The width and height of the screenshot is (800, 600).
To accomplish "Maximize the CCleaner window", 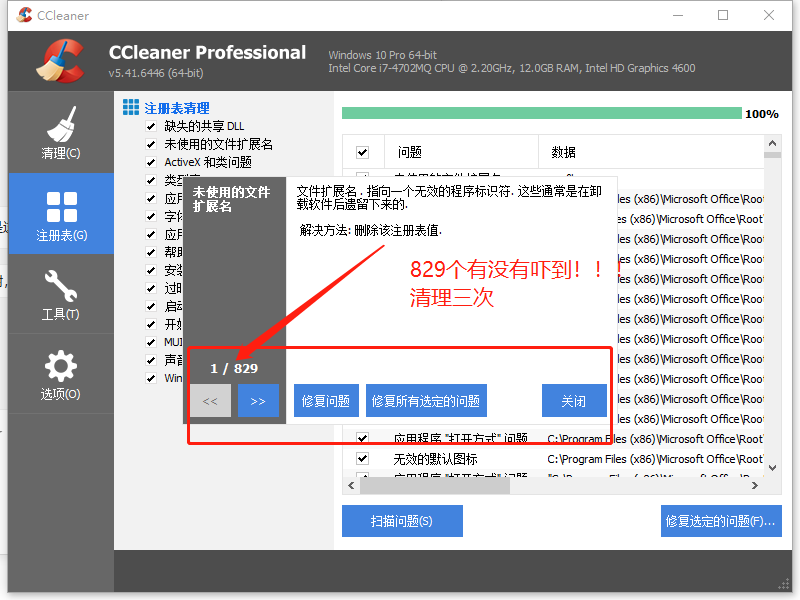I will tap(723, 15).
